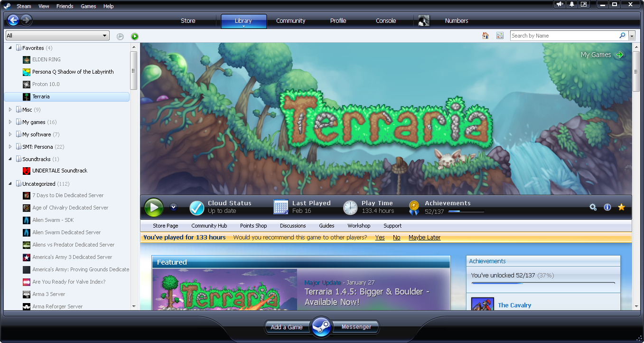This screenshot has width=644, height=343.
Task: Open the launch options arrow beside Play
Action: coord(173,207)
